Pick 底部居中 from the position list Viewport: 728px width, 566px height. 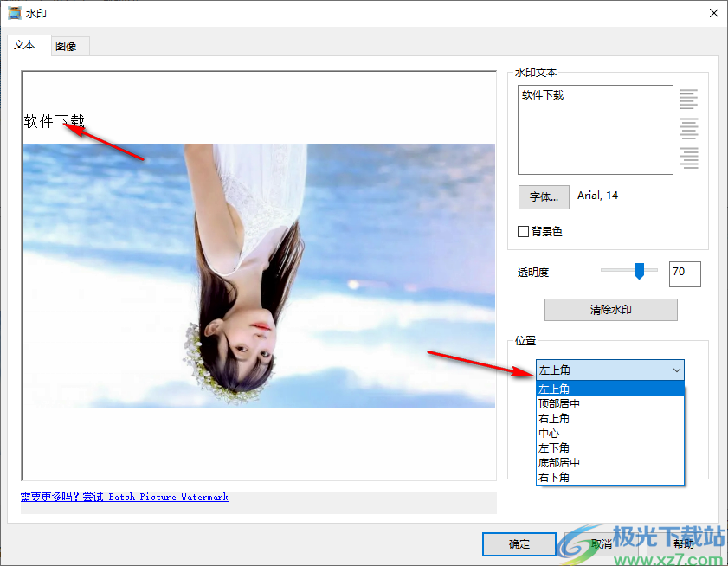tap(609, 462)
